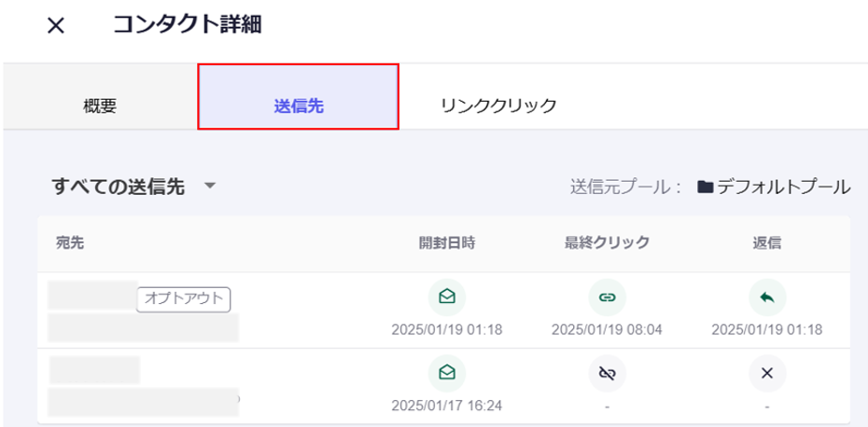Click the opened-mail icon dated 2025/01/17

(447, 373)
